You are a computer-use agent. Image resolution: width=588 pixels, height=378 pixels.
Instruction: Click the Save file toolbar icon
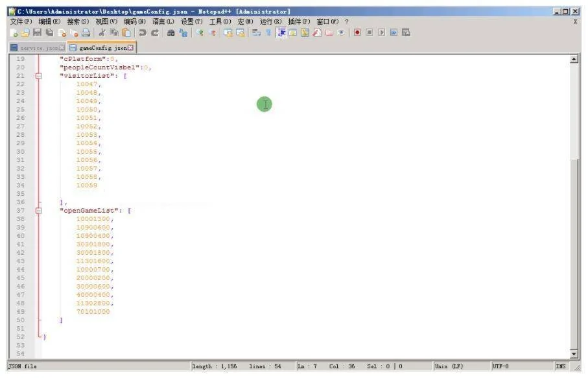pyautogui.click(x=38, y=33)
